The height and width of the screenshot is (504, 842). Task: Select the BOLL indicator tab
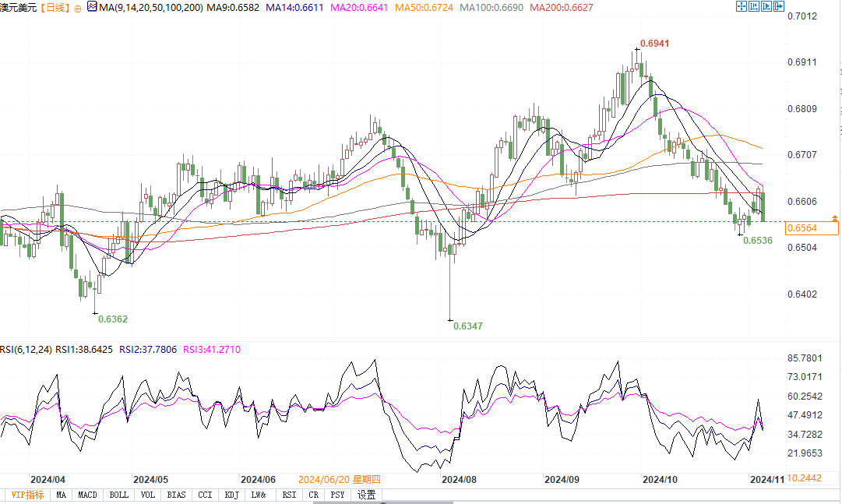coord(118,495)
